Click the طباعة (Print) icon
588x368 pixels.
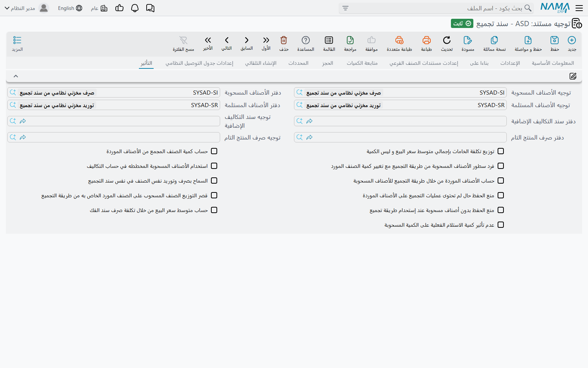point(426,40)
